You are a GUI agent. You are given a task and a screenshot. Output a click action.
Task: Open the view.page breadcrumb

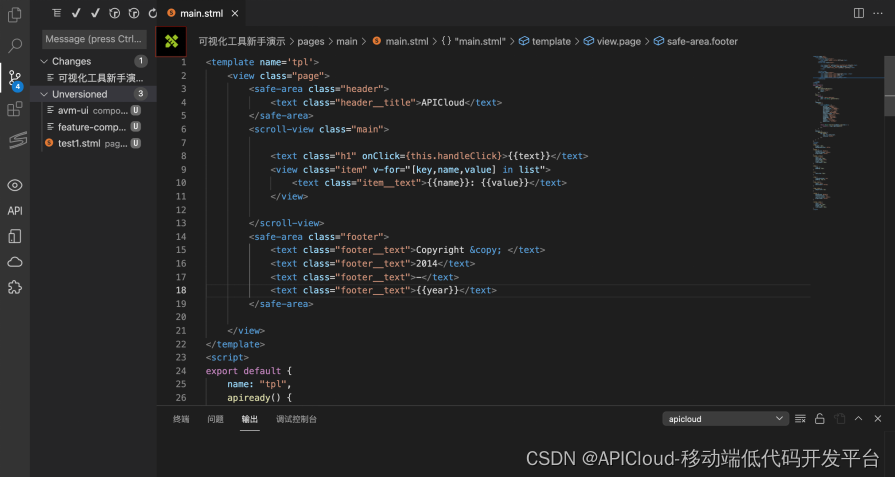click(x=612, y=41)
